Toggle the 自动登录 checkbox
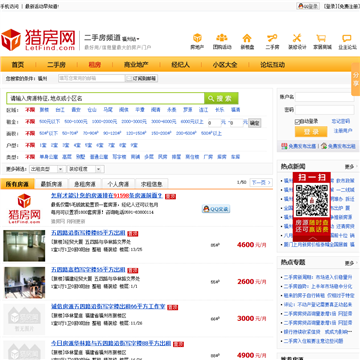The height and width of the screenshot is (360, 360). click(x=297, y=122)
